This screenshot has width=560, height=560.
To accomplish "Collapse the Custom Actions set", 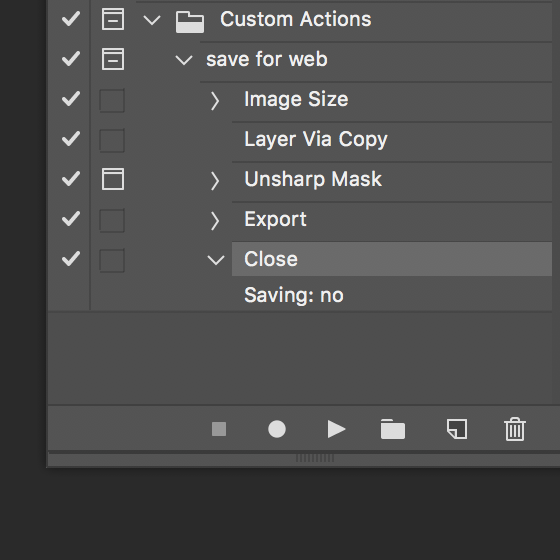I will pos(152,20).
